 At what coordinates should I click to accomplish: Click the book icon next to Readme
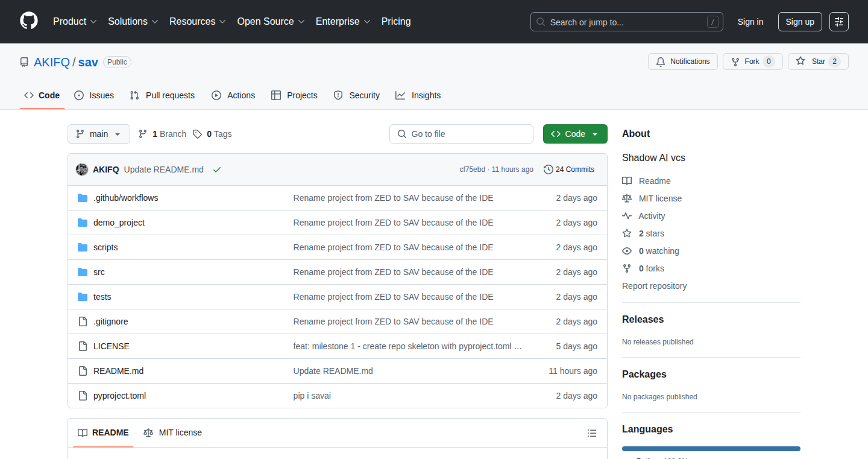tap(627, 181)
